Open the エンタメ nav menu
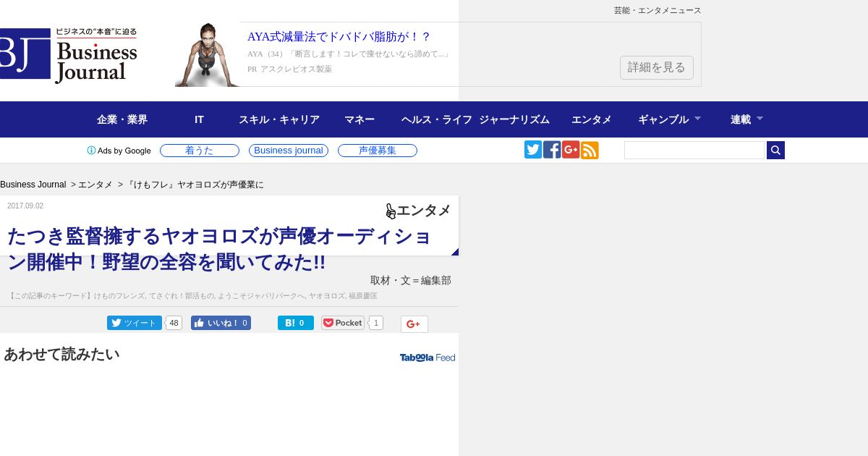The height and width of the screenshot is (456, 868). click(592, 119)
